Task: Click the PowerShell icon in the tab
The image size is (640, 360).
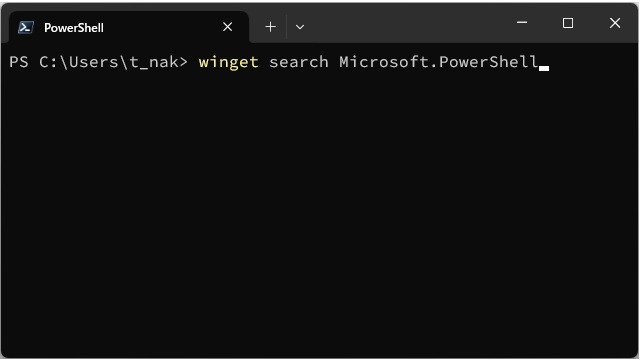Action: tap(25, 27)
